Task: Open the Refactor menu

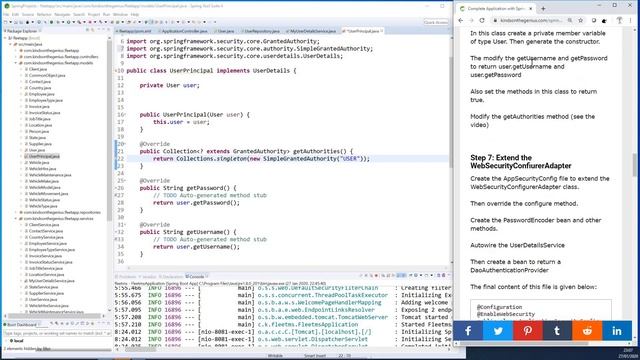Action: (44, 14)
